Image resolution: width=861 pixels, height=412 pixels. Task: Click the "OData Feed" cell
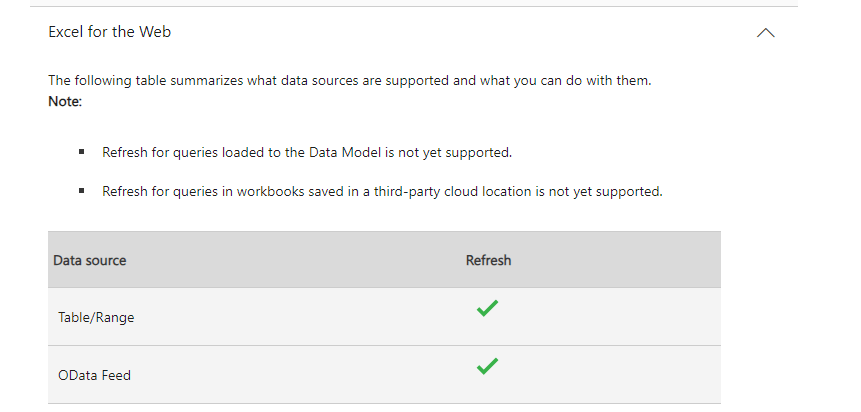94,375
